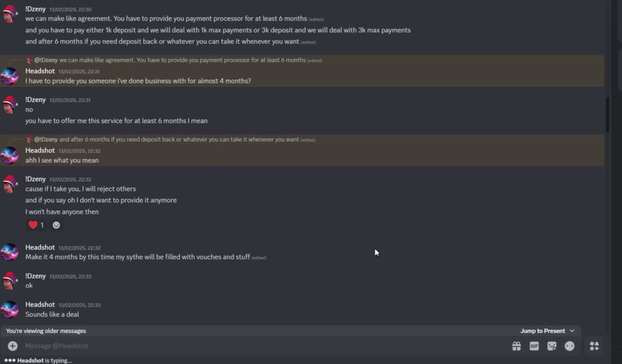Open the gift Nitro icon

coord(516,346)
